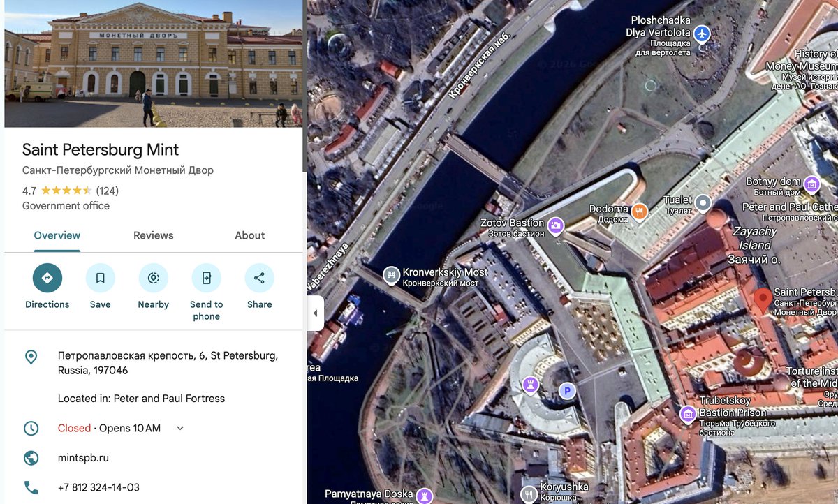Screen dimensions: 838x504
Task: Open the 124 reviews count
Action: (108, 191)
